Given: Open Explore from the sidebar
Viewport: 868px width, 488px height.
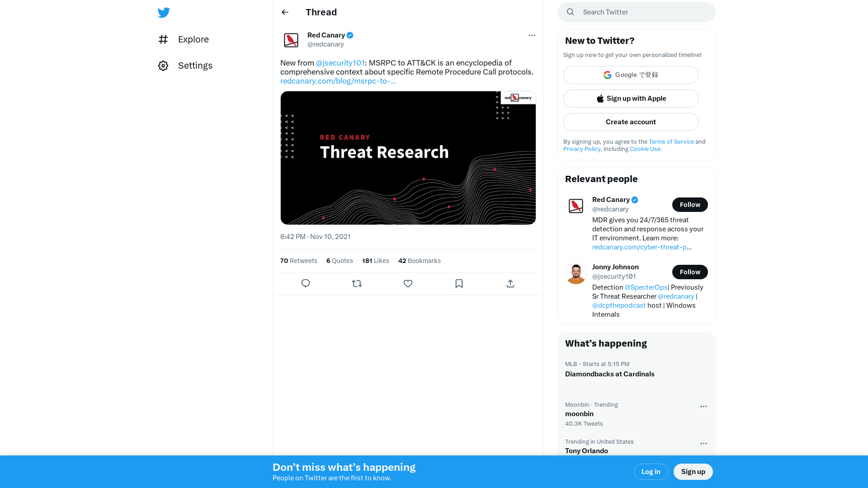Looking at the screenshot, I should [184, 39].
